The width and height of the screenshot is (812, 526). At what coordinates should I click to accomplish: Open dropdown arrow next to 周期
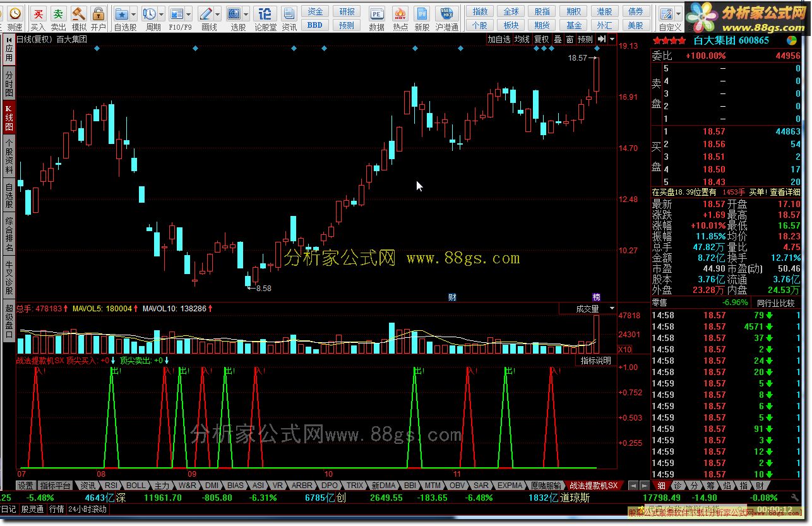[x=162, y=13]
